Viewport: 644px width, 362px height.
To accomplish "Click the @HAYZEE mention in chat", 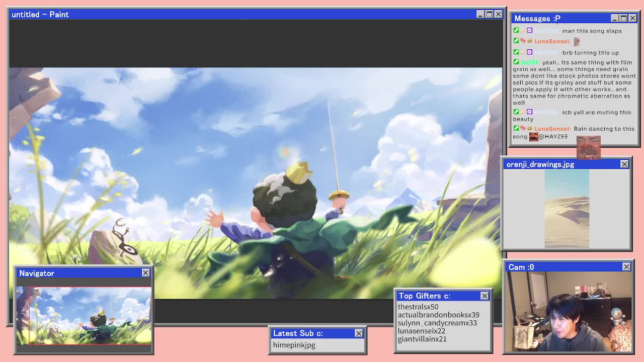I will tap(553, 136).
